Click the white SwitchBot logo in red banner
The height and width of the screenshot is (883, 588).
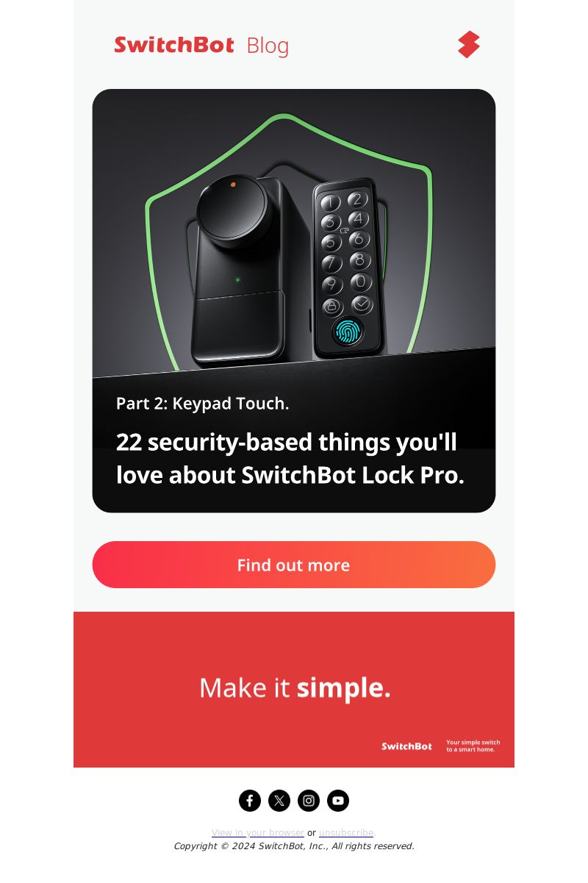coord(406,746)
